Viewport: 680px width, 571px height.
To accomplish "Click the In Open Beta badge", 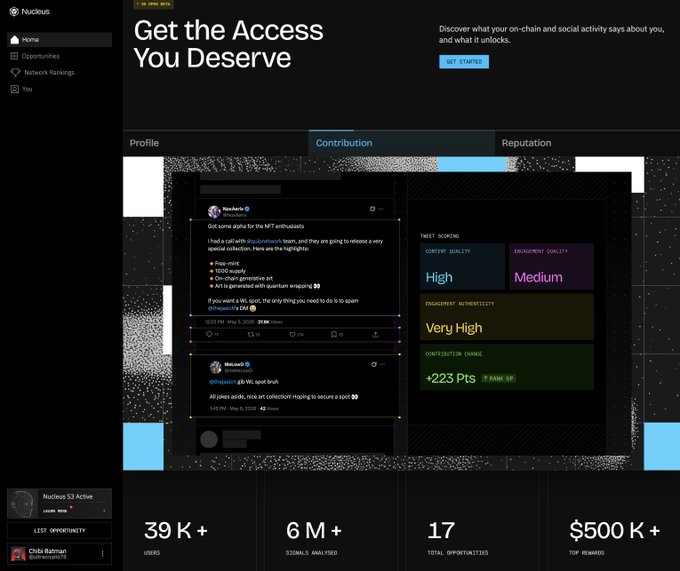I will coord(154,4).
